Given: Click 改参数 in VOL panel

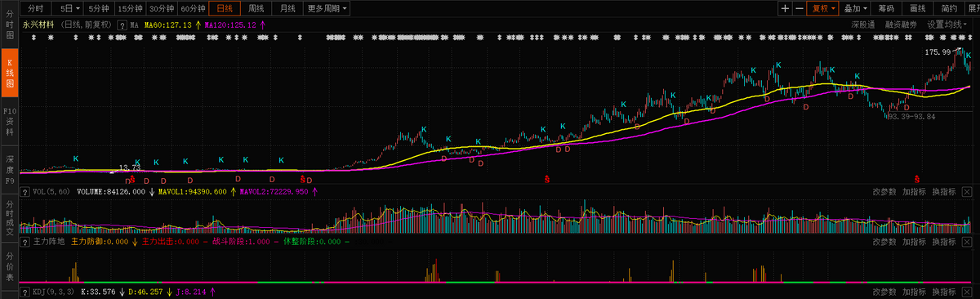Looking at the screenshot, I should pos(884,192).
